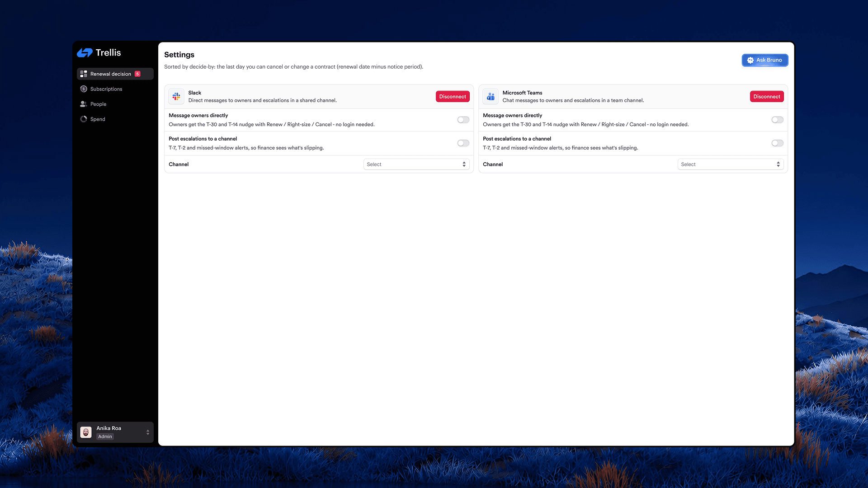
Task: Click Teams 'Chat messages to owners' description
Action: click(573, 100)
